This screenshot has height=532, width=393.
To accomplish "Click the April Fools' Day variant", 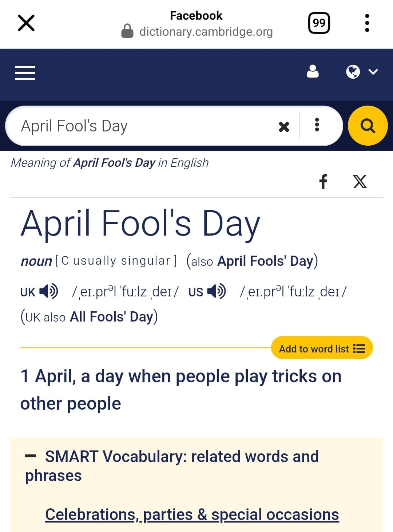I will coord(265,261).
